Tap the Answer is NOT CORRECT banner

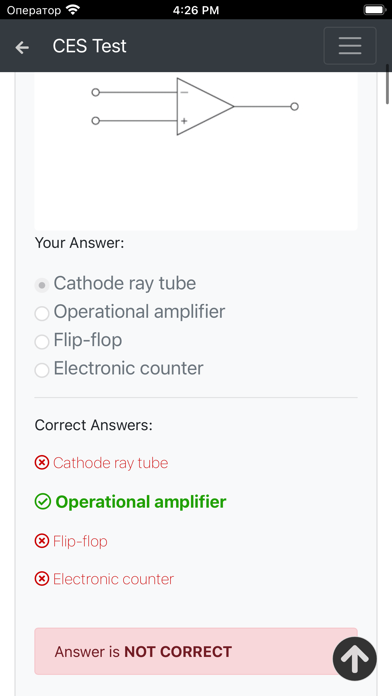(196, 651)
